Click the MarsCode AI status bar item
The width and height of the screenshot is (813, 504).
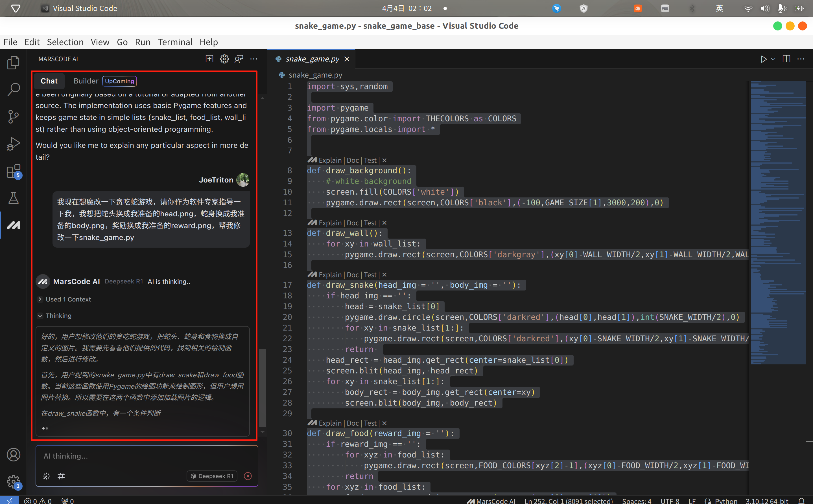pos(491,501)
